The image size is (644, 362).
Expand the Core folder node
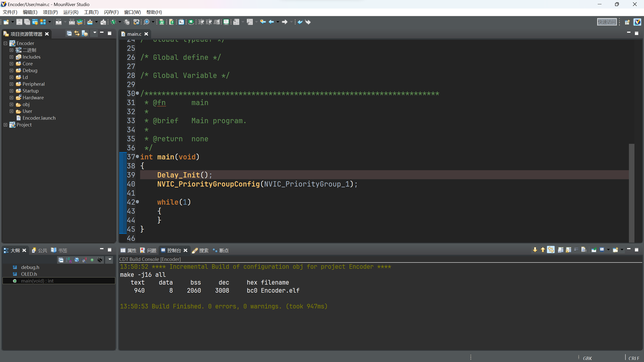11,64
